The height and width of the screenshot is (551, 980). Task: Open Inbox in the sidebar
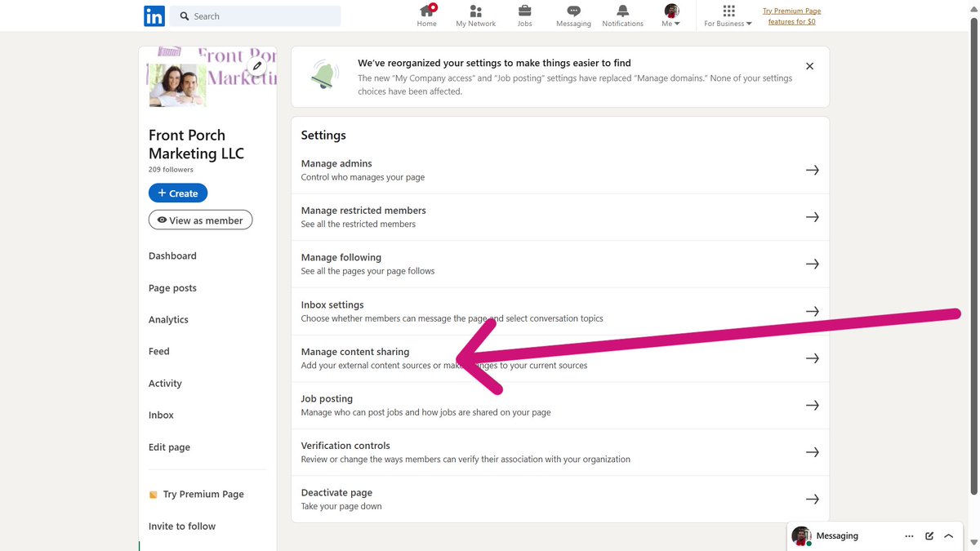click(161, 415)
